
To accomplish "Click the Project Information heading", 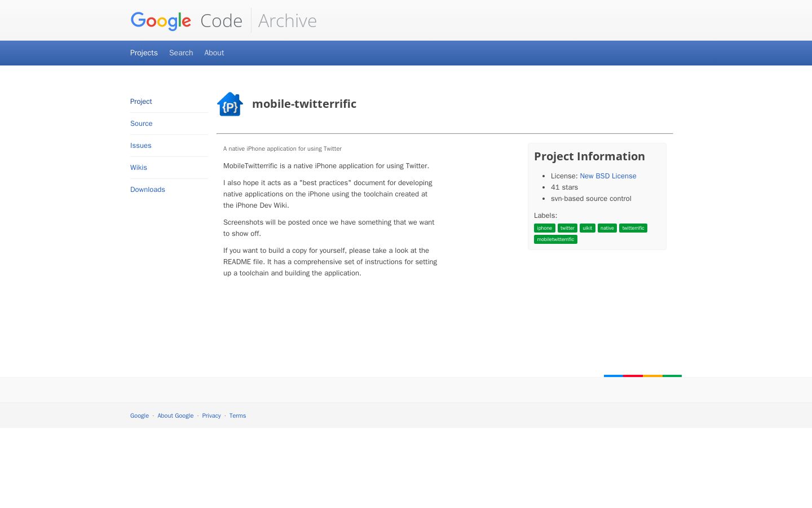I will 589,156.
